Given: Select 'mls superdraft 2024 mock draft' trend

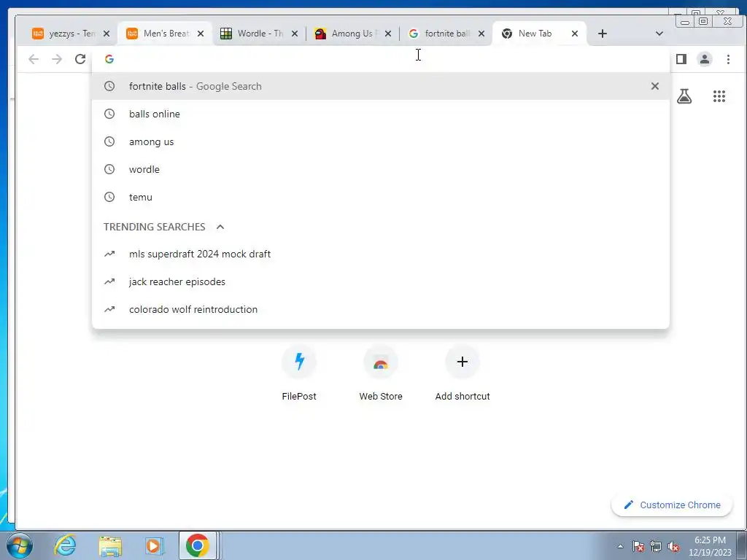Looking at the screenshot, I should coord(380,254).
